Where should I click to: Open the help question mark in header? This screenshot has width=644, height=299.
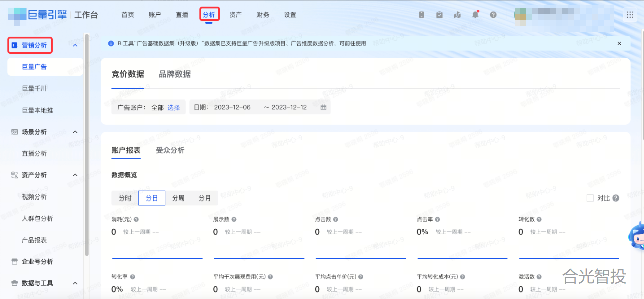493,15
